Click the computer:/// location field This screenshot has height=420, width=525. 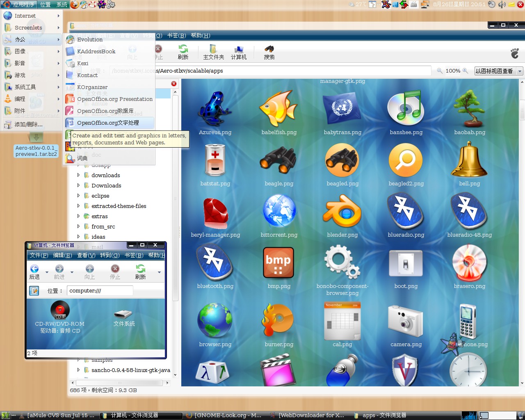point(100,290)
